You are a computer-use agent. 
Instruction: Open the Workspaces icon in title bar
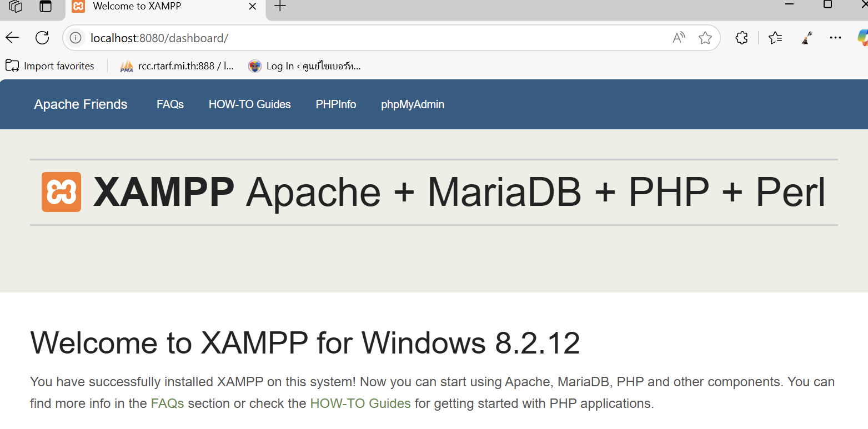click(x=16, y=6)
